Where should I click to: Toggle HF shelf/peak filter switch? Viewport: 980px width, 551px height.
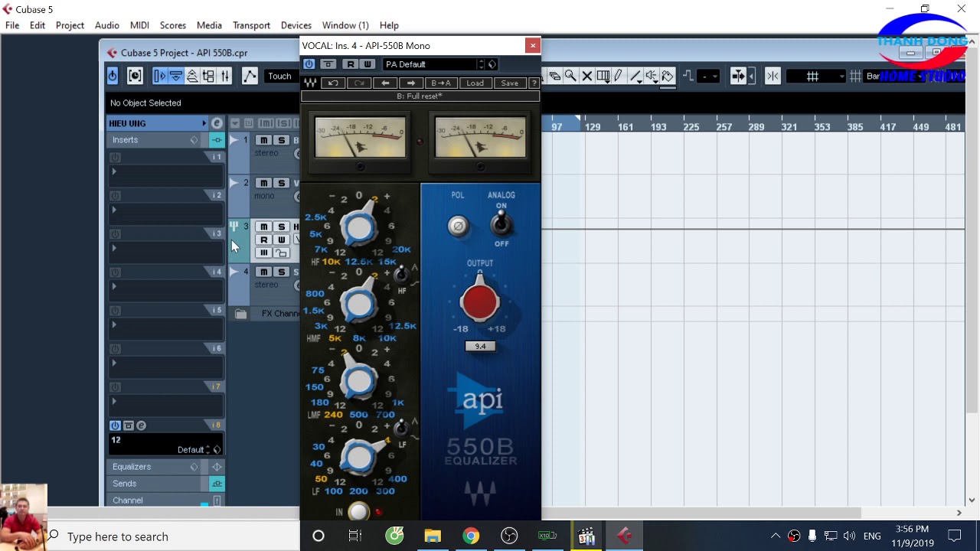tap(400, 274)
